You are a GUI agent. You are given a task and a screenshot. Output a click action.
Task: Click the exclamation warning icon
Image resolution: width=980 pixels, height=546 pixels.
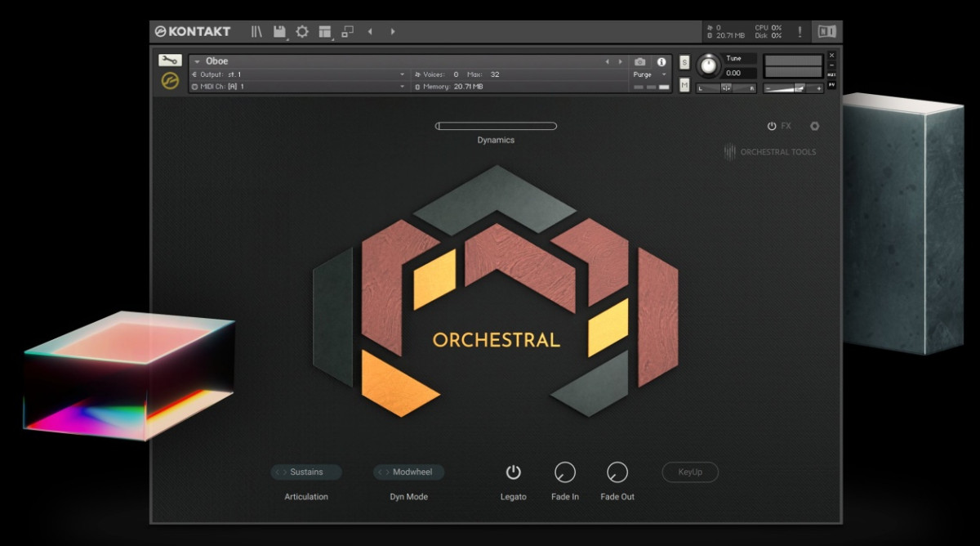[800, 32]
